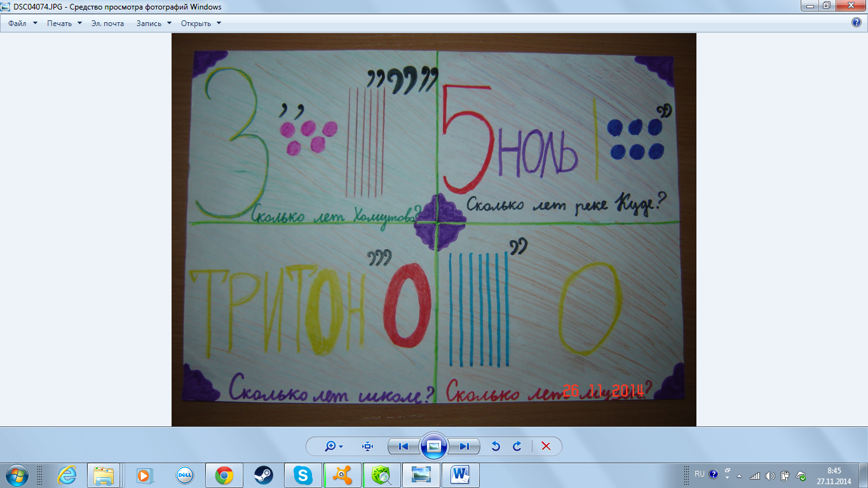Open Steam from the taskbar
The height and width of the screenshot is (488, 868).
click(x=263, y=475)
